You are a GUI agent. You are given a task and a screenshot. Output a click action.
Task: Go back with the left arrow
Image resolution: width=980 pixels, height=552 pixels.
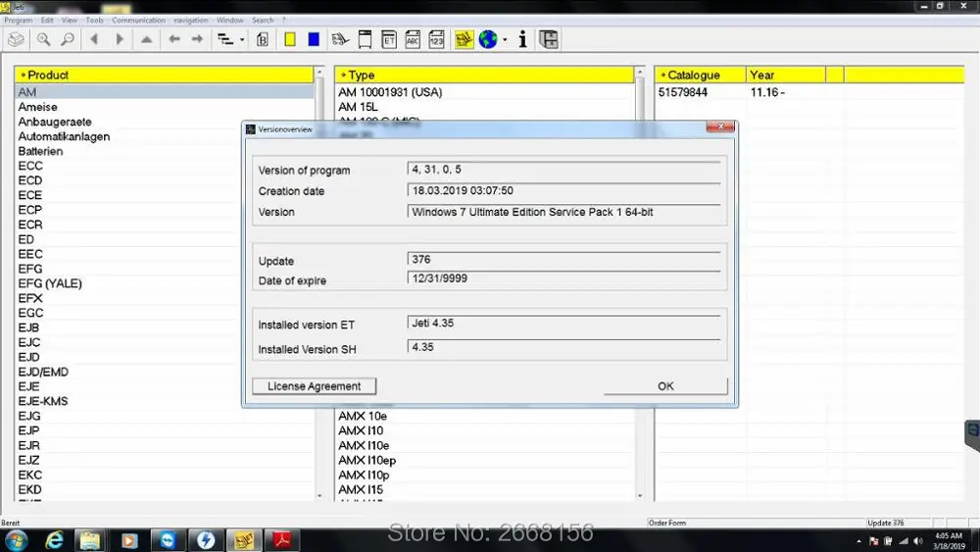[173, 39]
